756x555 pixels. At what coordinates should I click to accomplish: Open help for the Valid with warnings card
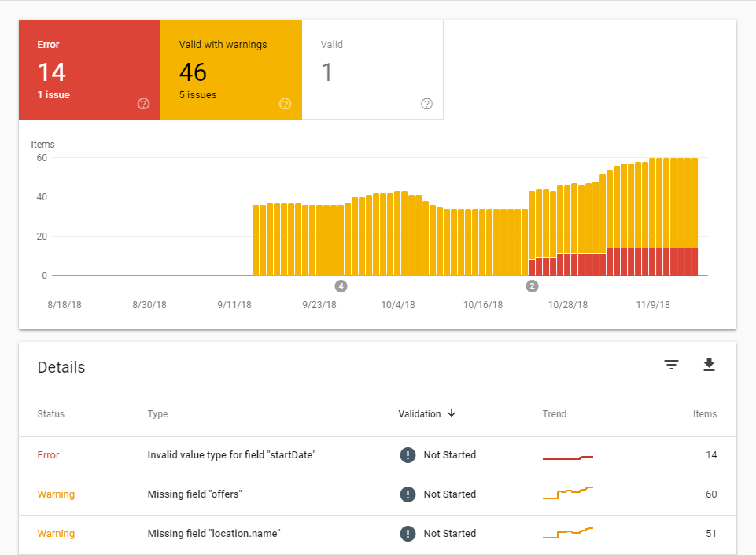pyautogui.click(x=285, y=103)
